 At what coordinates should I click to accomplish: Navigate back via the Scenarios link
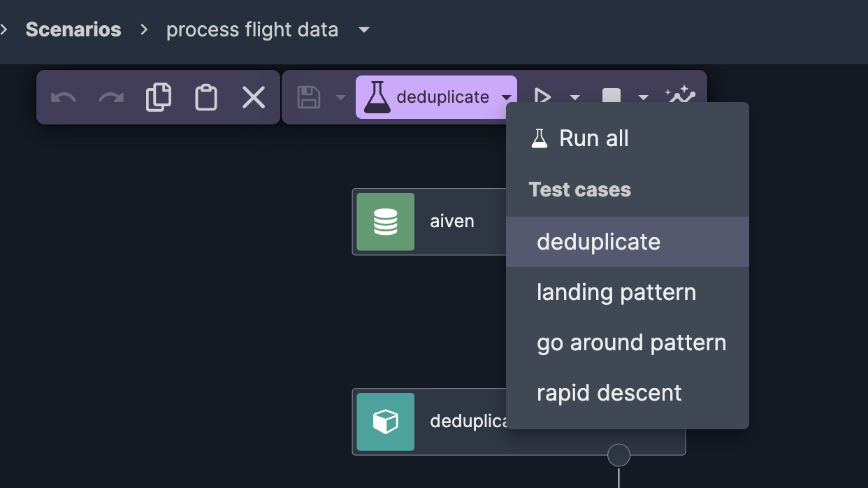click(73, 29)
